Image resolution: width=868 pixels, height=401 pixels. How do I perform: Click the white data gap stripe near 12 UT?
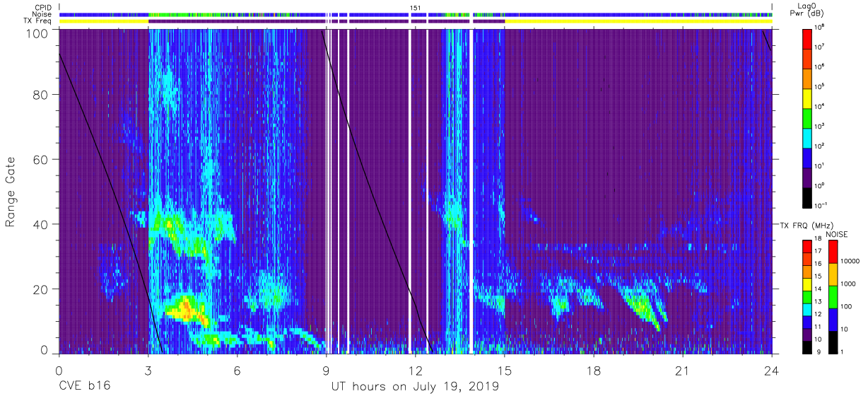click(411, 191)
